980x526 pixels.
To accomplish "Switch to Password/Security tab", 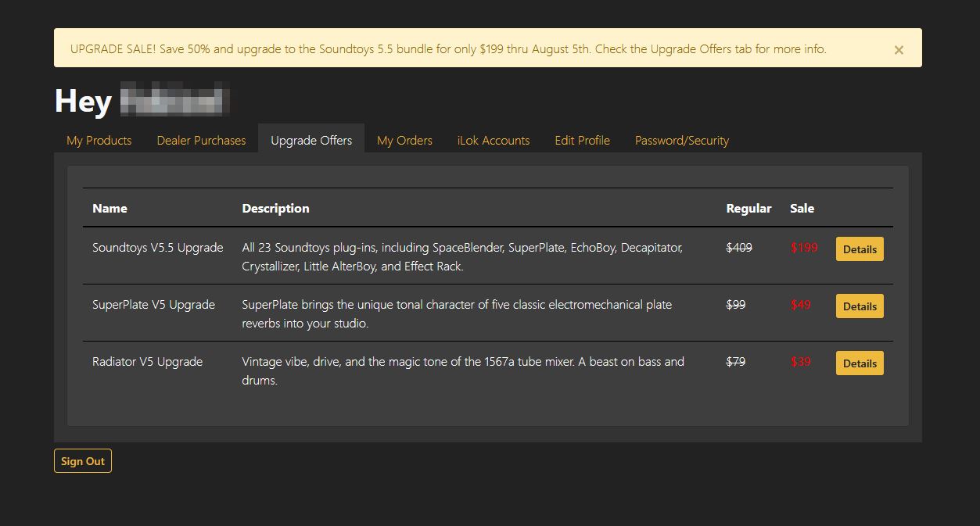I will click(682, 141).
